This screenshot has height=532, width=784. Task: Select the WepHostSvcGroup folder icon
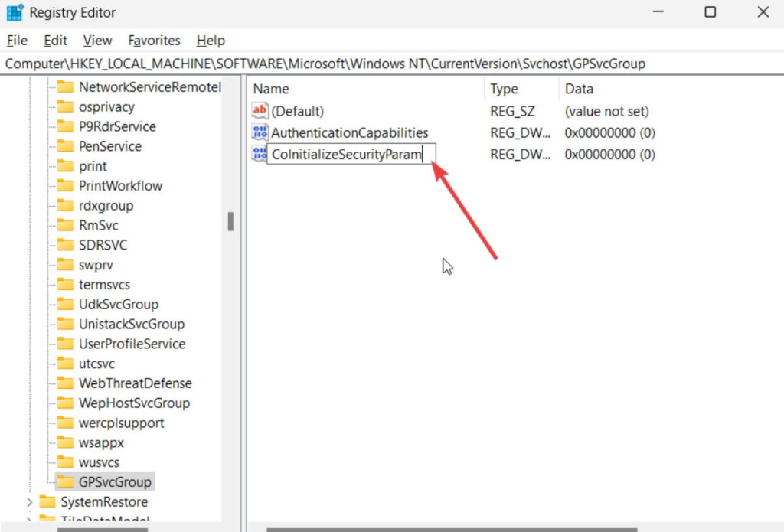coord(65,403)
